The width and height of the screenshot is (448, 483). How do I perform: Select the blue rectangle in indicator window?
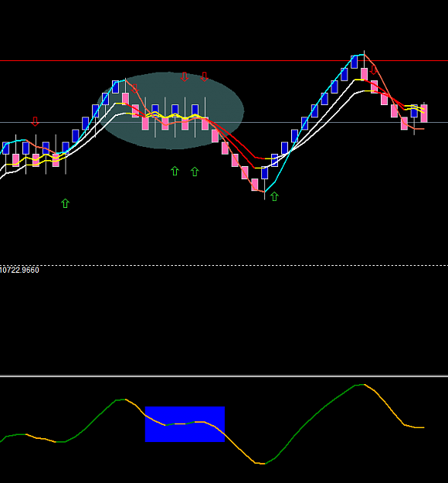pos(185,424)
